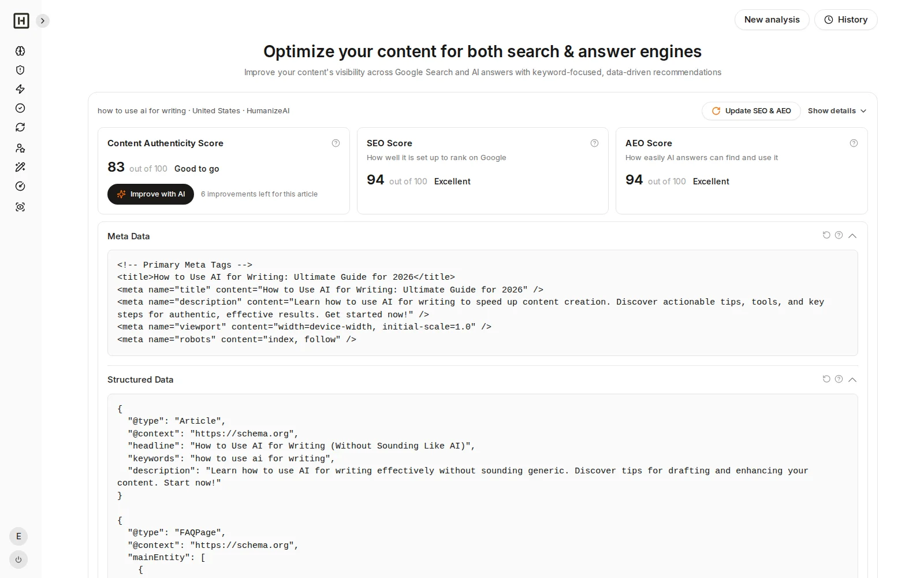The image size is (924, 578).
Task: Expand the sidebar with the arrow button
Action: tap(43, 21)
